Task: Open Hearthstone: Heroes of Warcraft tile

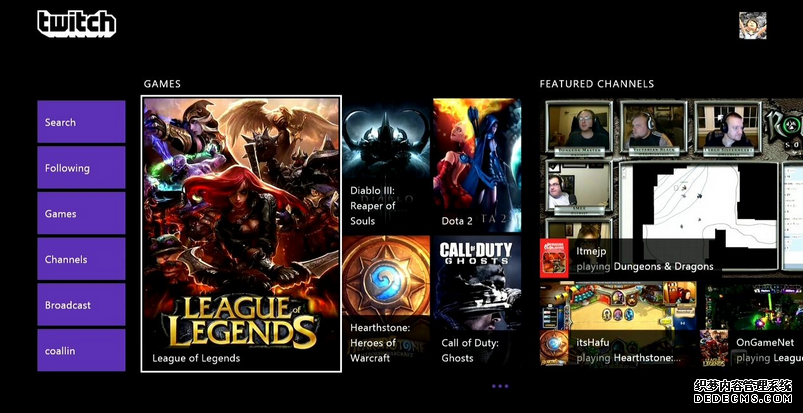Action: pos(386,303)
